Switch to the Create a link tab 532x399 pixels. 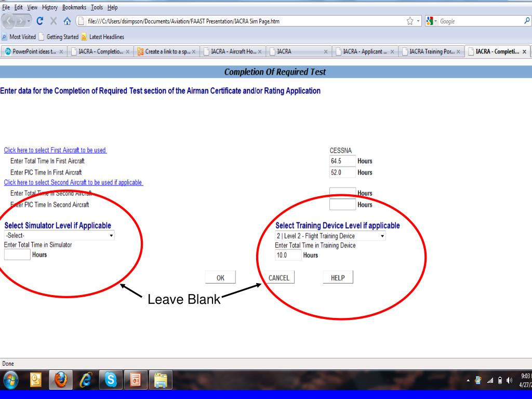pos(168,51)
